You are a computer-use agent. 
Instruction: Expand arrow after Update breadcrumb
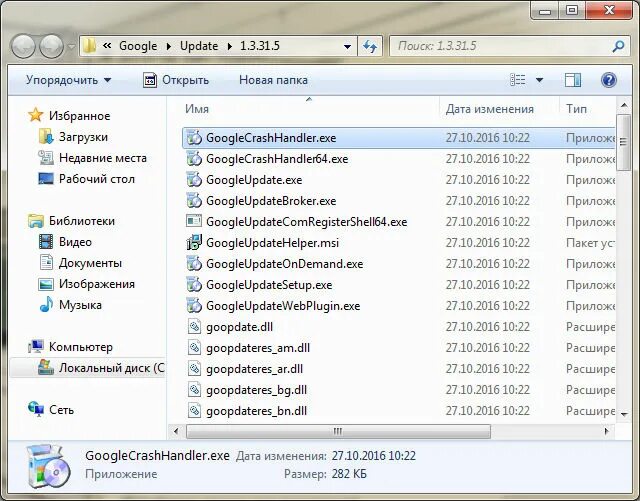click(229, 46)
